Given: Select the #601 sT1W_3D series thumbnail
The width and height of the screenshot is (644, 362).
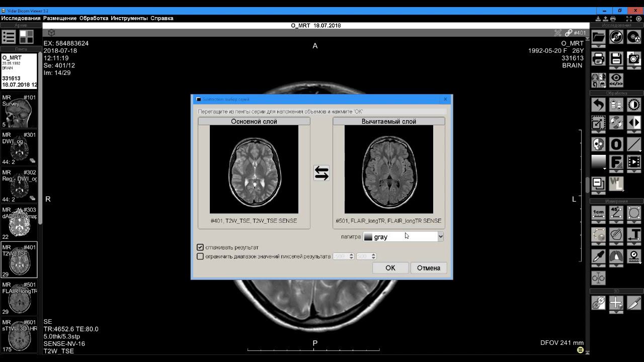Looking at the screenshot, I should [19, 335].
